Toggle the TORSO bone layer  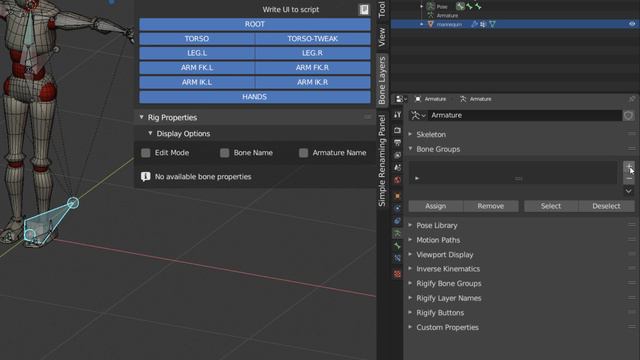197,39
